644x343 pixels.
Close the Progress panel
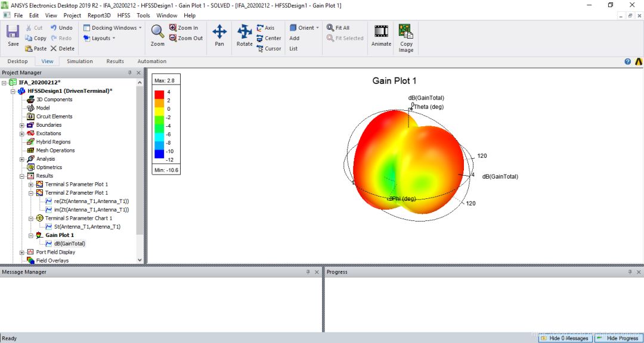pyautogui.click(x=638, y=272)
